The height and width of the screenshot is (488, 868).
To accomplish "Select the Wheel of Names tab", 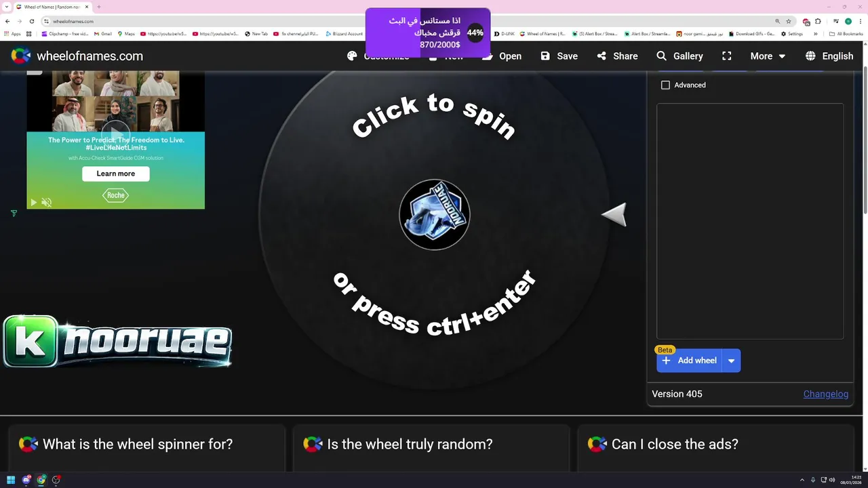I will point(52,7).
